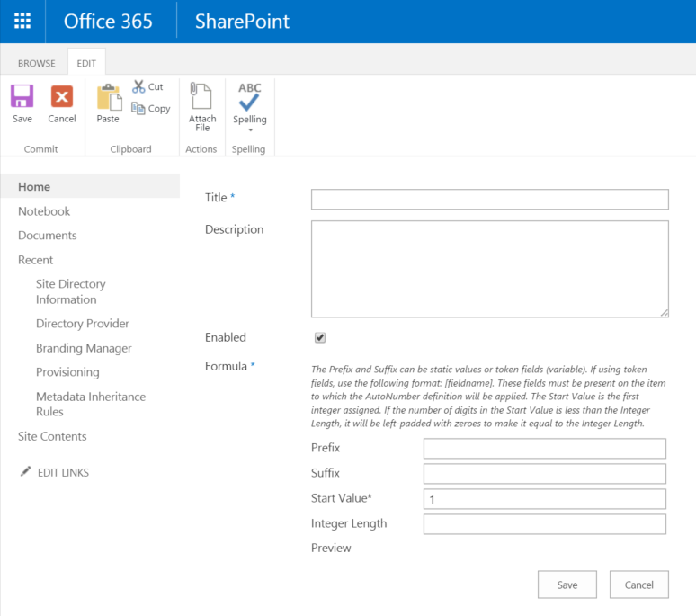Viewport: 696px width, 616px height.
Task: Click into the Title text field
Action: coord(489,200)
